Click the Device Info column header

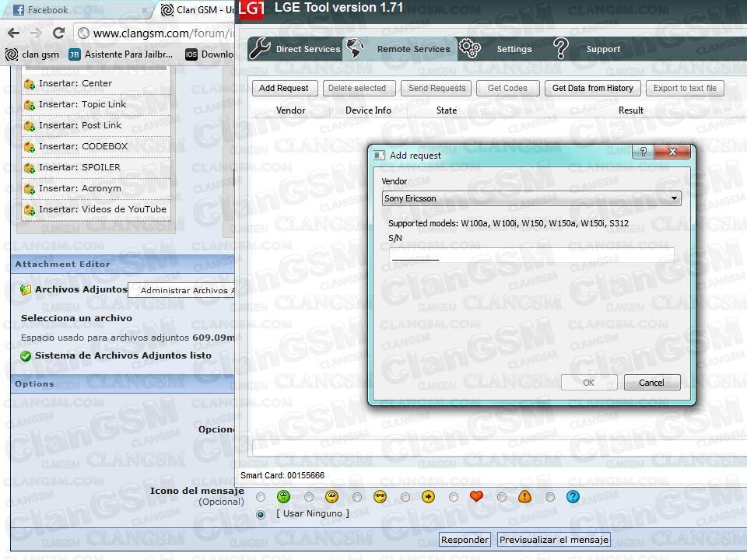coord(368,110)
